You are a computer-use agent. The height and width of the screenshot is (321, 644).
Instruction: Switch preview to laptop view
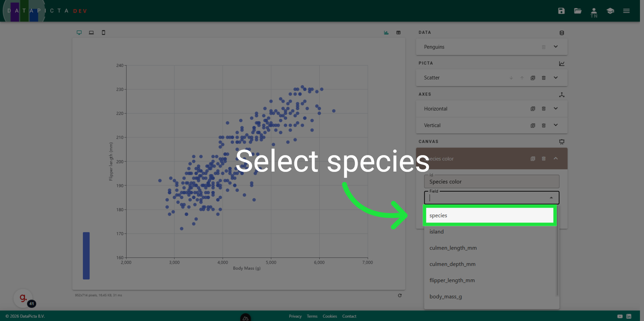pos(91,33)
